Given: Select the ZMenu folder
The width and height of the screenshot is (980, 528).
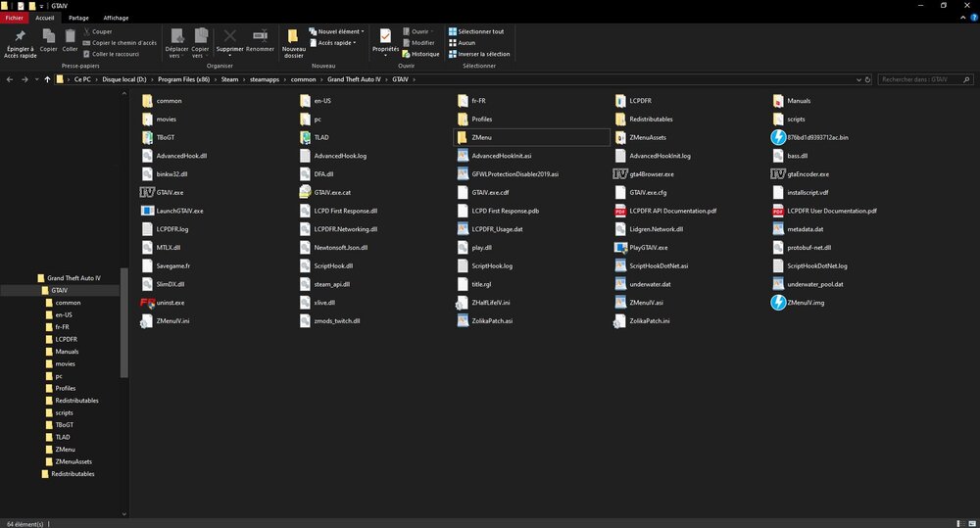Looking at the screenshot, I should pyautogui.click(x=531, y=137).
